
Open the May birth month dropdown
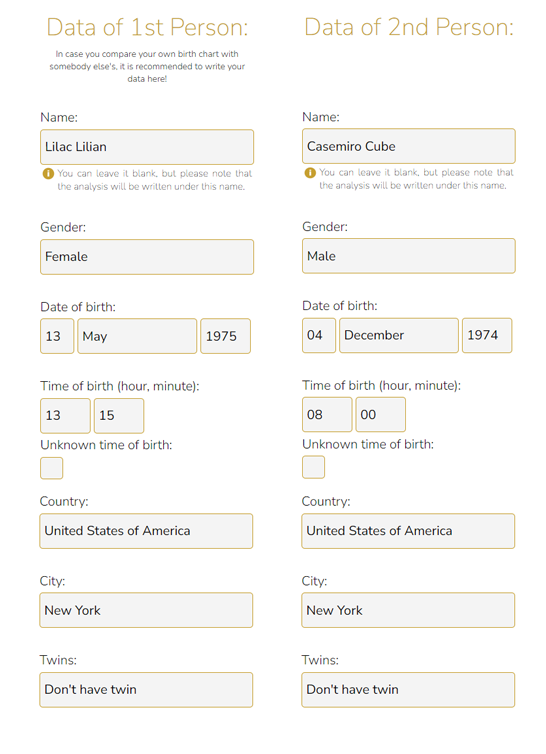(137, 336)
